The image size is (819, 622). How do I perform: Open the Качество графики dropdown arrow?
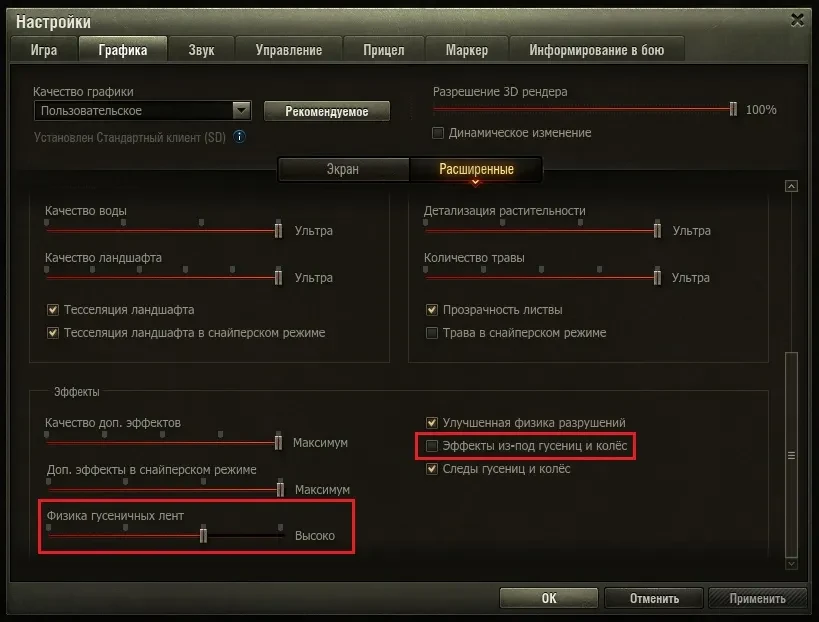coord(241,110)
